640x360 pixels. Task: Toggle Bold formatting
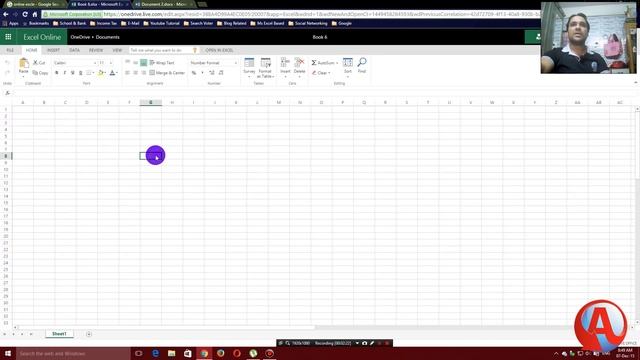click(x=57, y=73)
